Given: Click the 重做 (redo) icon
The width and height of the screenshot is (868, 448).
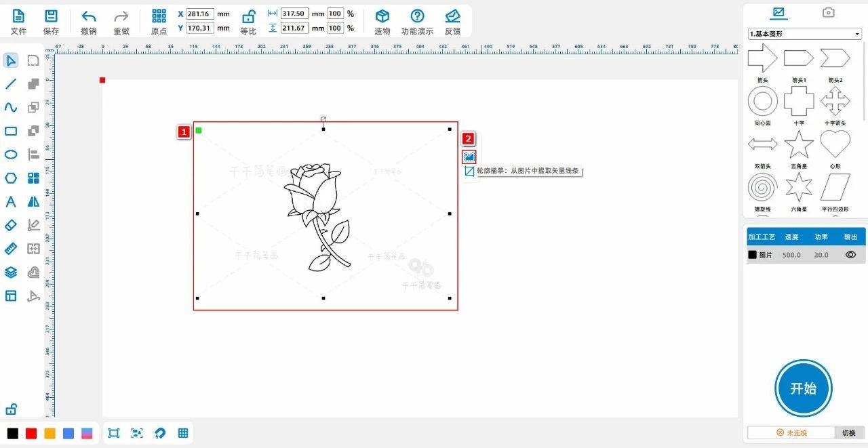Looking at the screenshot, I should 121,17.
